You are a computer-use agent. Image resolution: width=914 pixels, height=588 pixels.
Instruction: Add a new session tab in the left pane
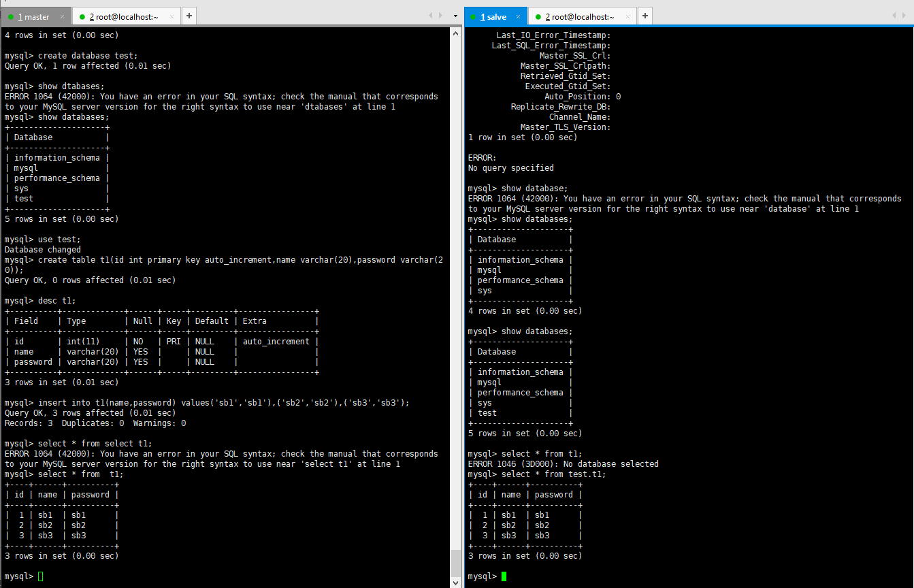[189, 16]
